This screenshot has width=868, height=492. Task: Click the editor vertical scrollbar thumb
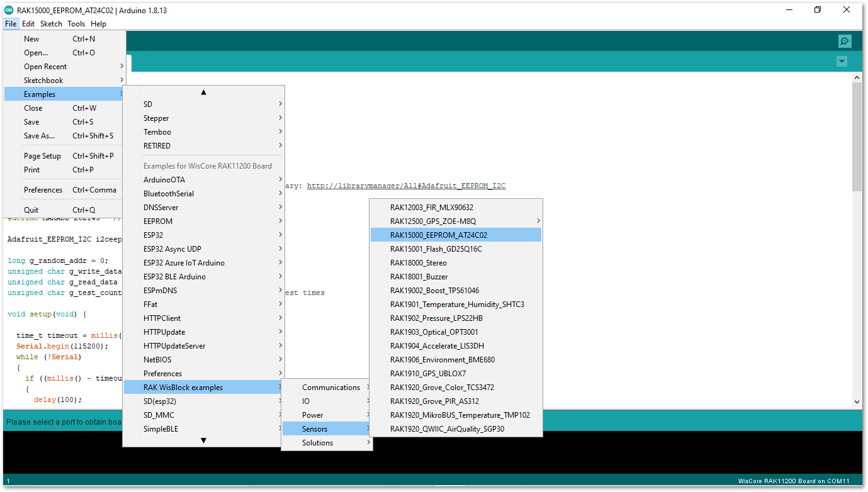point(857,137)
